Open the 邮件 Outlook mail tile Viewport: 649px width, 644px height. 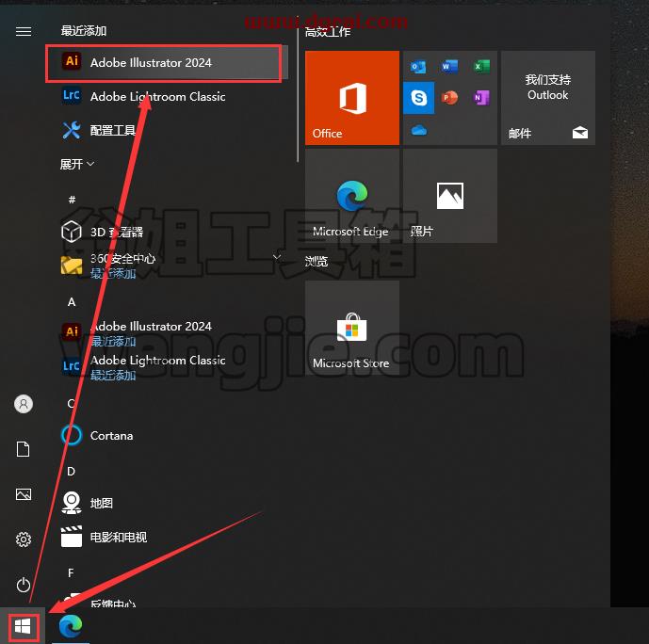(x=548, y=98)
